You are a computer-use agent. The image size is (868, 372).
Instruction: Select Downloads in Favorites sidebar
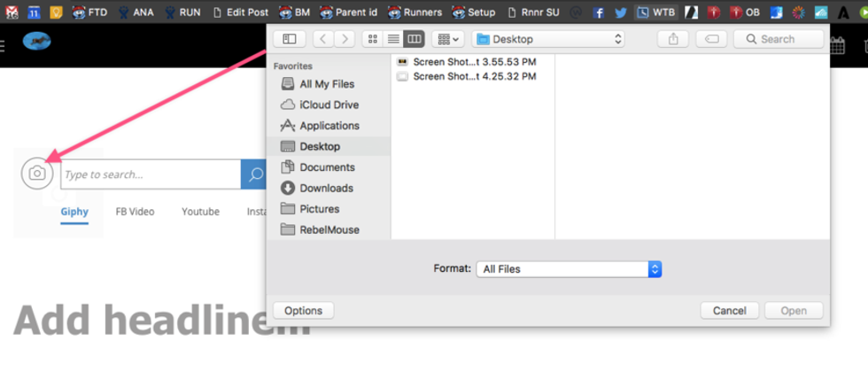pos(326,188)
